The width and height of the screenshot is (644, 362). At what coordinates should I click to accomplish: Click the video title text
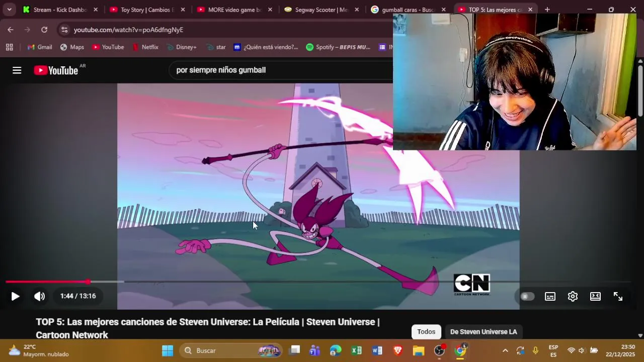(x=207, y=328)
